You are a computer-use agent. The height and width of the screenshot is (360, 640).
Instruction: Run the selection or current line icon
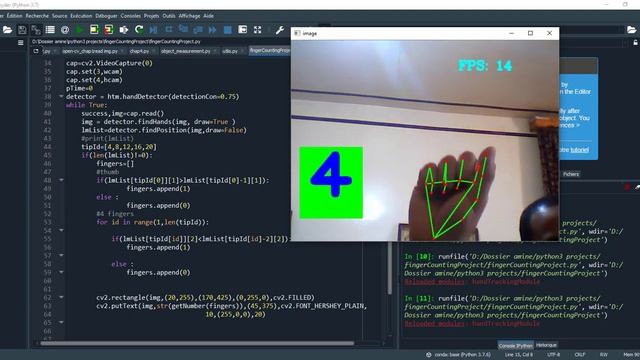(123, 29)
